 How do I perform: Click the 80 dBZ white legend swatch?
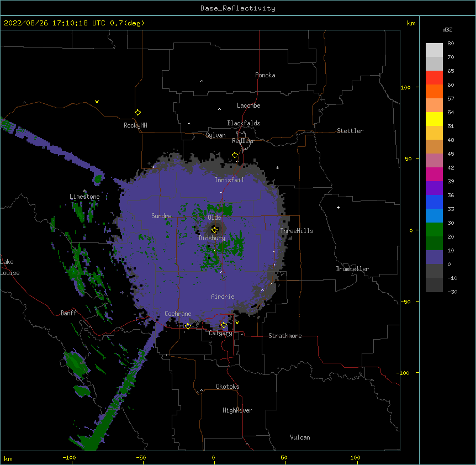434,50
